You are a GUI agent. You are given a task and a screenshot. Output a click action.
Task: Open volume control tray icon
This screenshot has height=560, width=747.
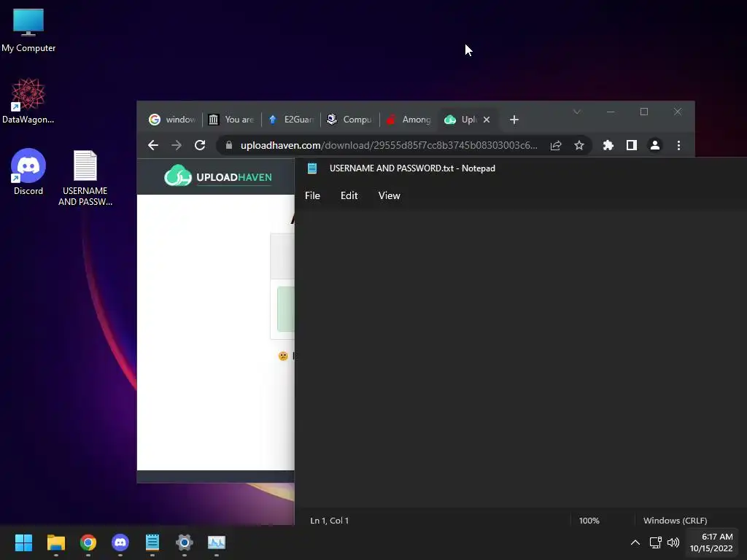click(x=673, y=542)
